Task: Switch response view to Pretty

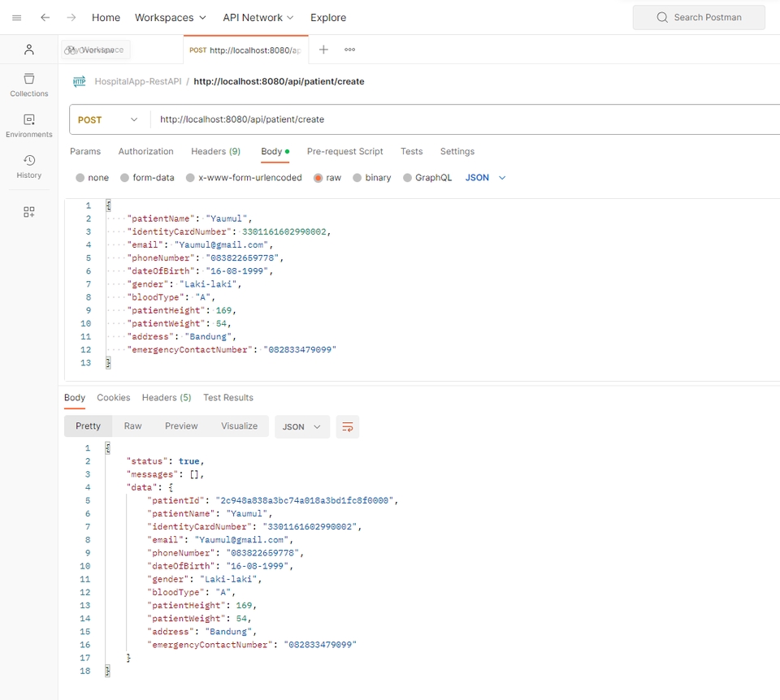Action: point(88,426)
